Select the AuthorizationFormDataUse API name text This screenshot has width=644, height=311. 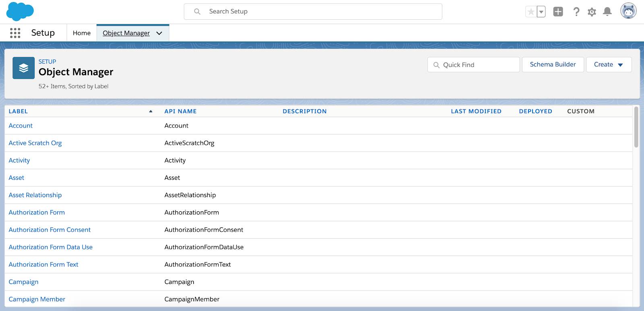pyautogui.click(x=204, y=247)
